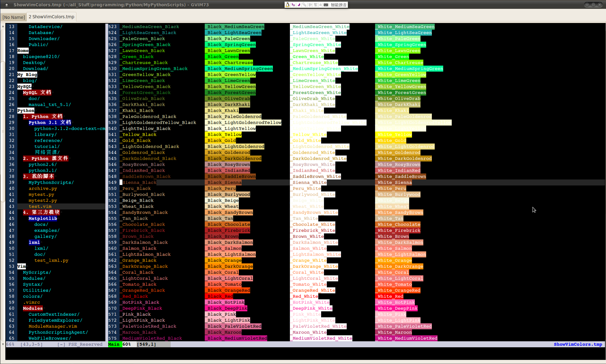Image resolution: width=606 pixels, height=364 pixels.
Task: Open the FileSystemExplorer/ folder entry
Action: (x=55, y=320)
